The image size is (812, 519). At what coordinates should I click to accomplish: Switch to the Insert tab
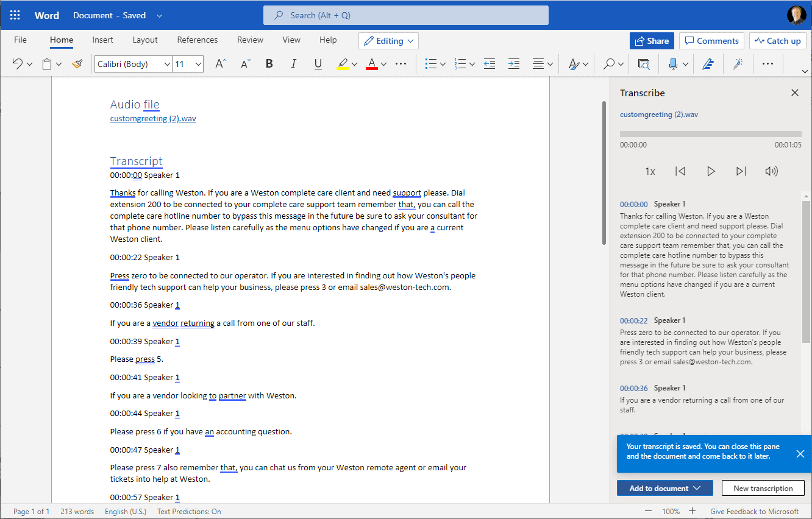(102, 40)
